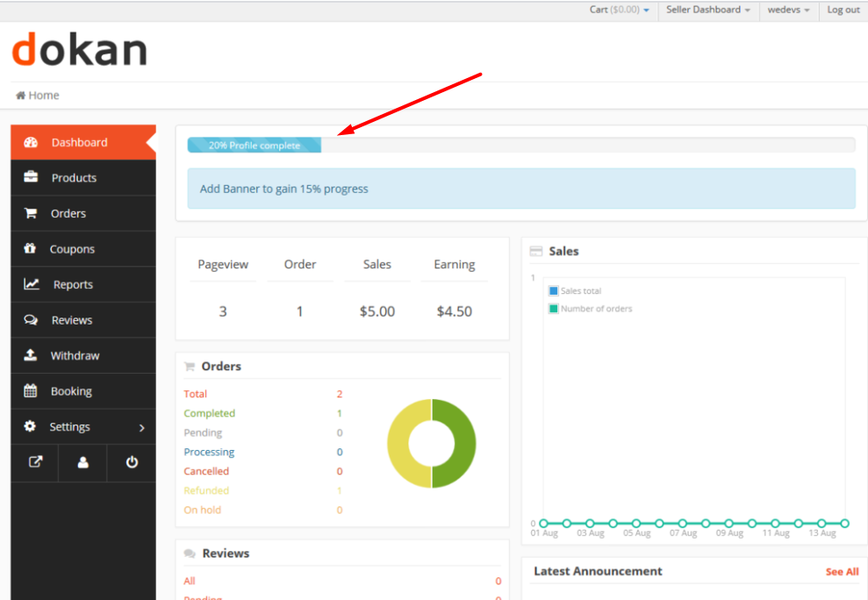Viewport: 868px width, 600px height.
Task: Click the yellow segment of orders donut chart
Action: (x=398, y=443)
